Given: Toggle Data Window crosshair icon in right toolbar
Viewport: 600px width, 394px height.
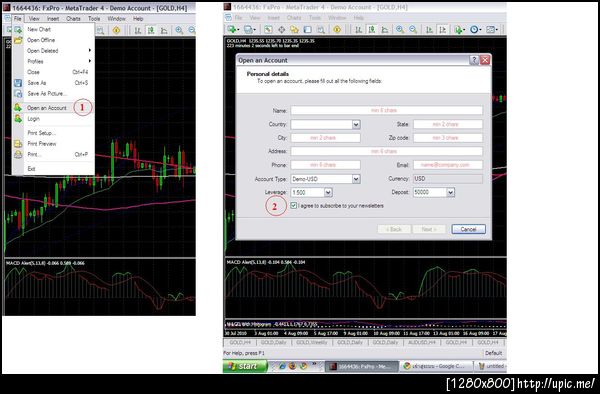Looking at the screenshot, I should 281,29.
